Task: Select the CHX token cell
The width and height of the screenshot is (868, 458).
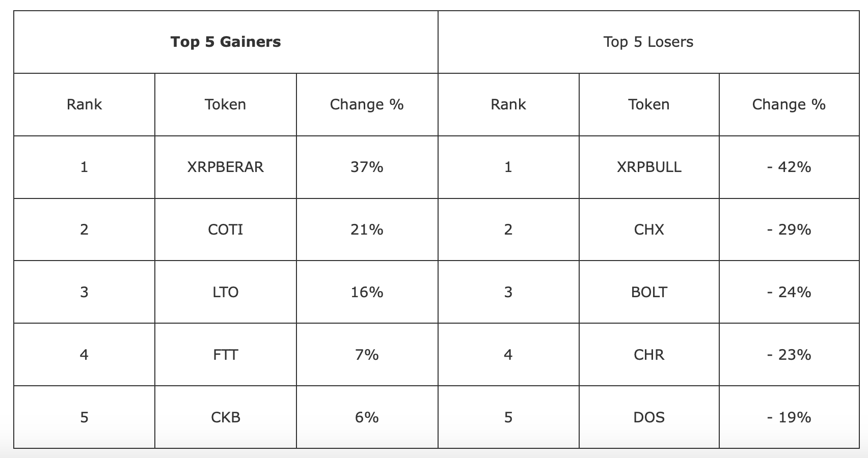Action: [649, 230]
